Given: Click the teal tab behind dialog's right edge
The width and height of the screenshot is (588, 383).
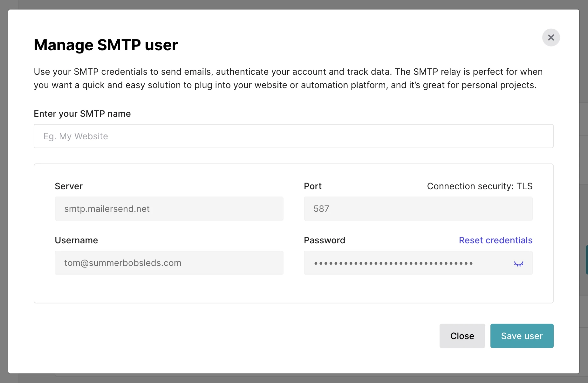Looking at the screenshot, I should point(586,259).
